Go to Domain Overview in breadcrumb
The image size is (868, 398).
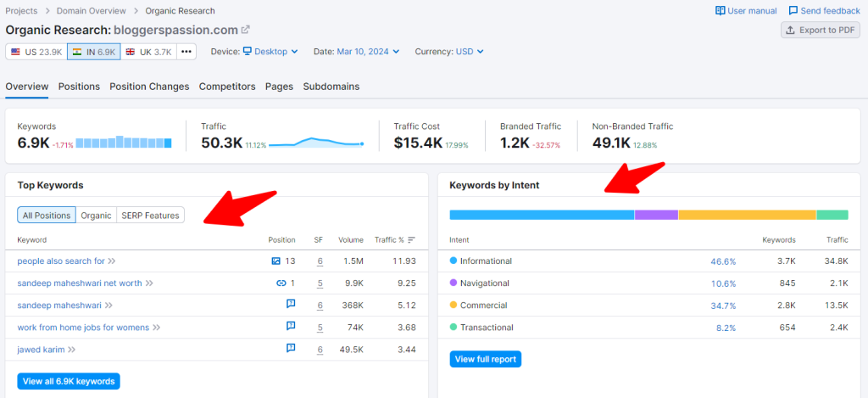point(92,10)
